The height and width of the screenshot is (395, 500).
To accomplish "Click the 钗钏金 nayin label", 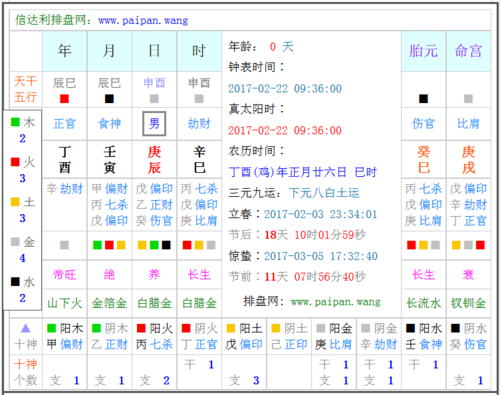I will pos(468,303).
